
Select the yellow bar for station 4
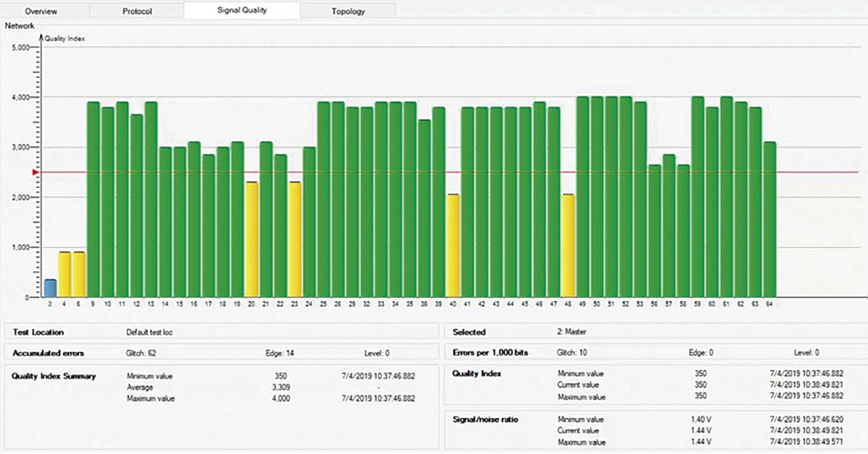(x=64, y=275)
